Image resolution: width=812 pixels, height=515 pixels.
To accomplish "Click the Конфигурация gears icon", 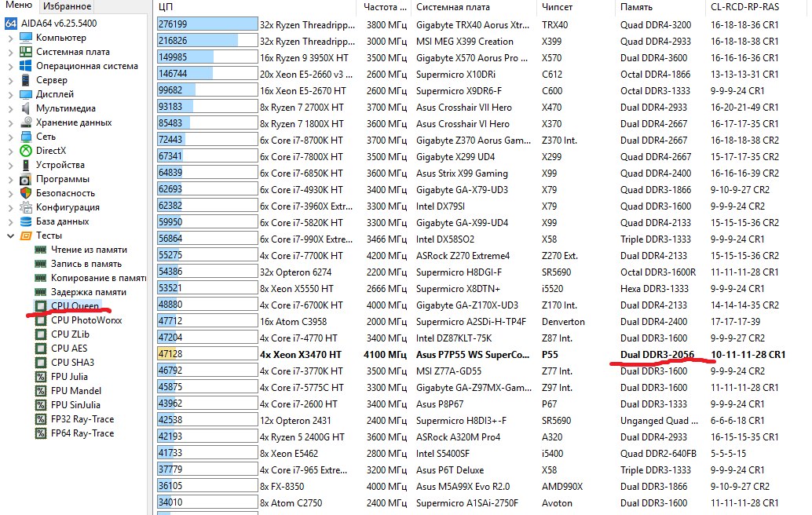I will [26, 207].
